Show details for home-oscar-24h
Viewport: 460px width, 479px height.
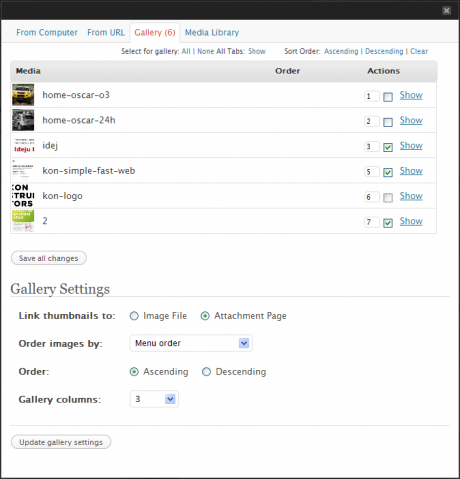[x=411, y=120]
